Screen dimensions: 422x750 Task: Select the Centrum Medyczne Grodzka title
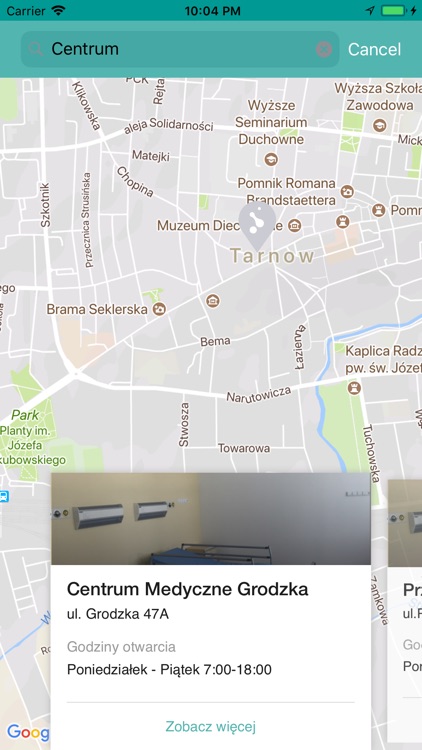click(x=188, y=589)
